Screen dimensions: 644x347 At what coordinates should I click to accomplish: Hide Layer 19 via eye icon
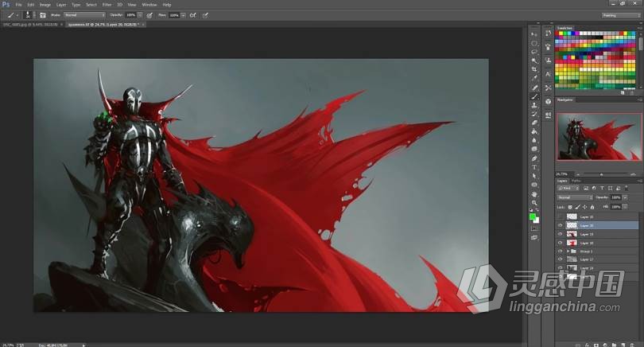tap(561, 234)
